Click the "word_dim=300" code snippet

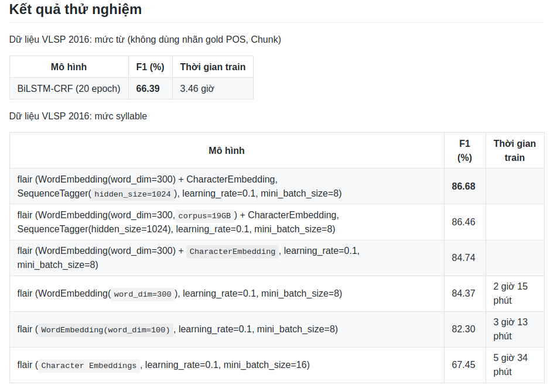tap(142, 294)
